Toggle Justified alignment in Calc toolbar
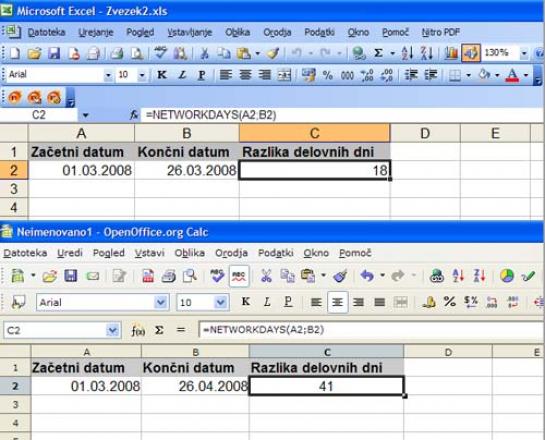This screenshot has width=545, height=440. tap(380, 302)
